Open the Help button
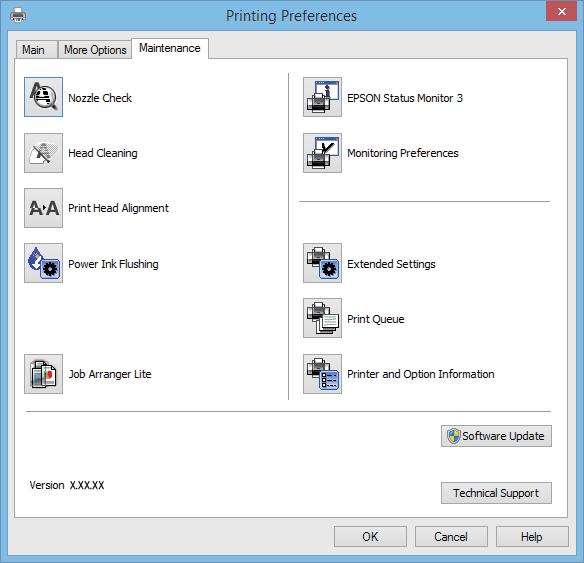Screen dimensions: 584x563 [x=532, y=537]
